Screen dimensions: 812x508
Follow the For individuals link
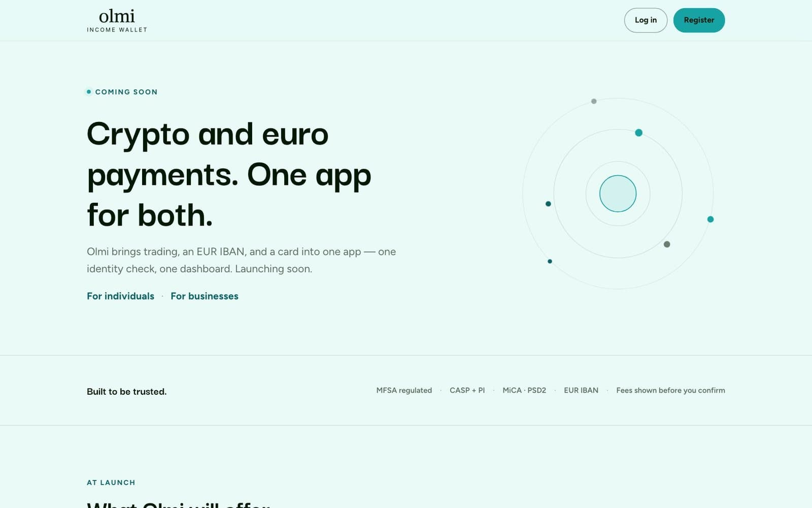120,296
